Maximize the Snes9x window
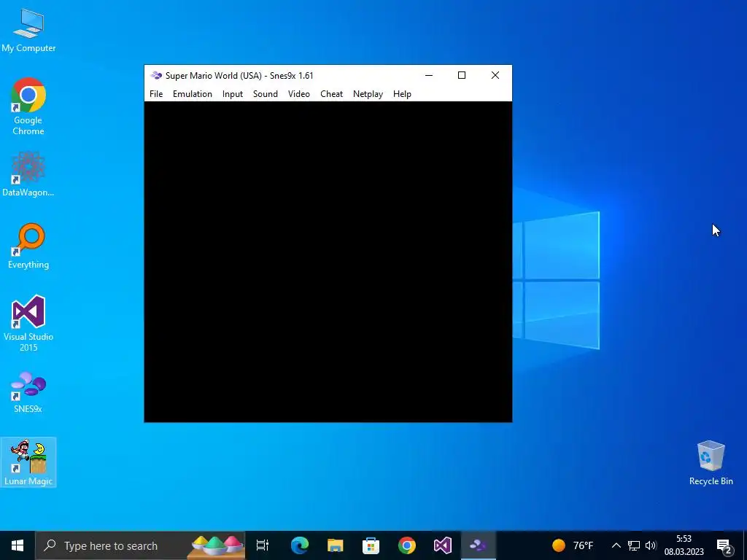The image size is (747, 560). point(462,75)
